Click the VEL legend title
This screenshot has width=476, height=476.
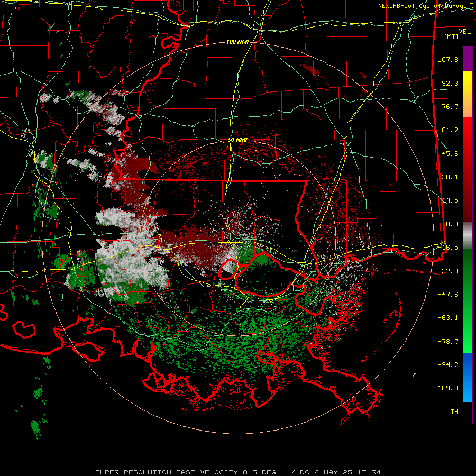(464, 32)
